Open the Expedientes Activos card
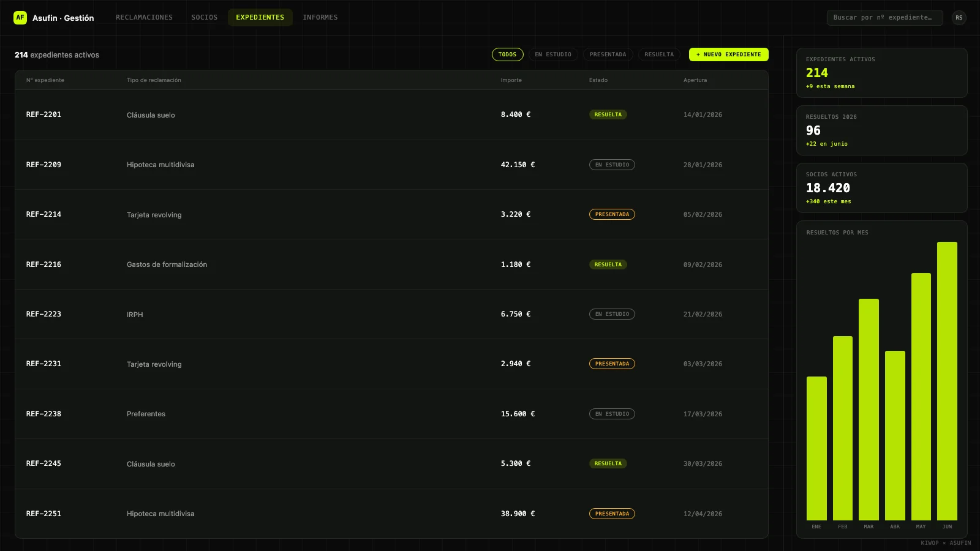Screen dimensions: 980x551 (x=882, y=73)
